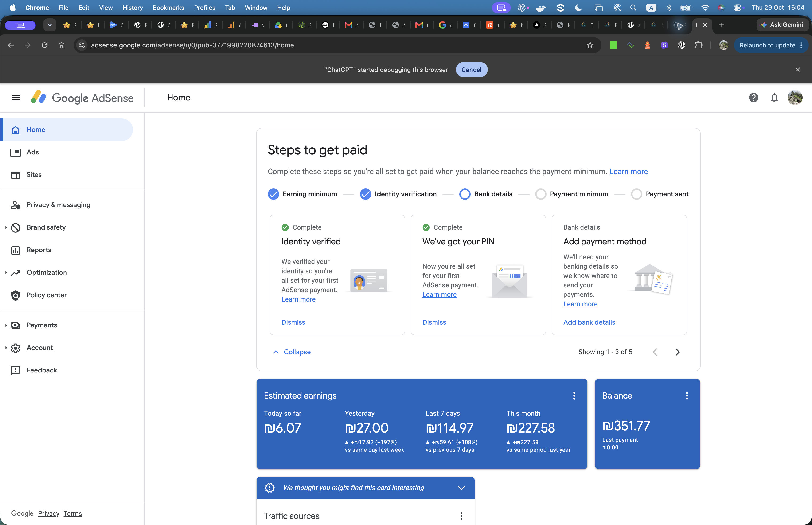Click the Identity verification checked step
Screen dimensions: 812x525
[365, 194]
